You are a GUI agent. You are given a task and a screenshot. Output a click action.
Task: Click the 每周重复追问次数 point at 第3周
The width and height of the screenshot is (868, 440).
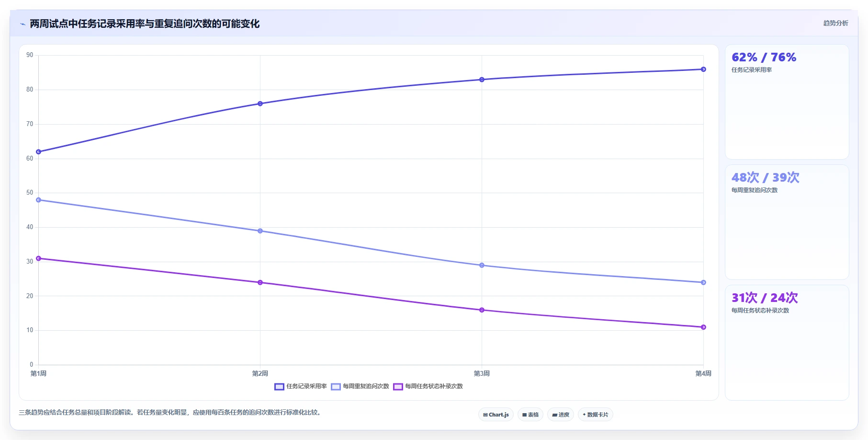[482, 265]
